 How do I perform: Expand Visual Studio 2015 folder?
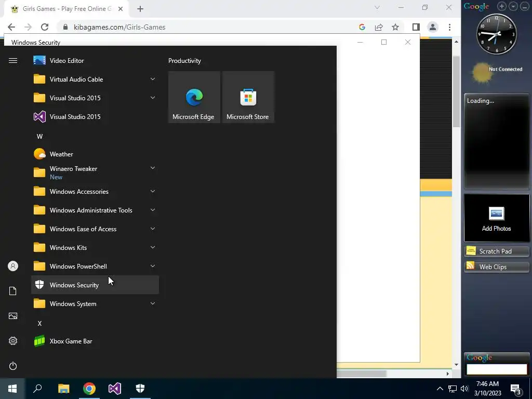tap(153, 98)
